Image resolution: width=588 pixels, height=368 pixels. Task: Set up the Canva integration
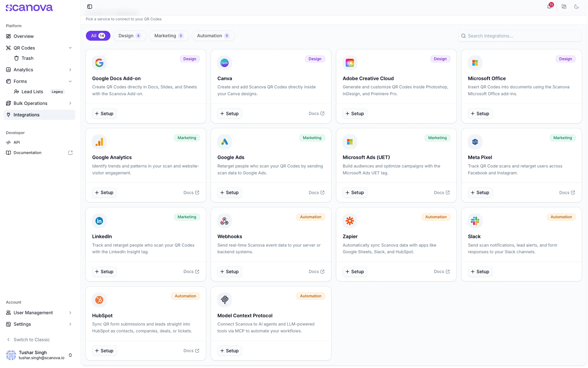click(x=230, y=113)
